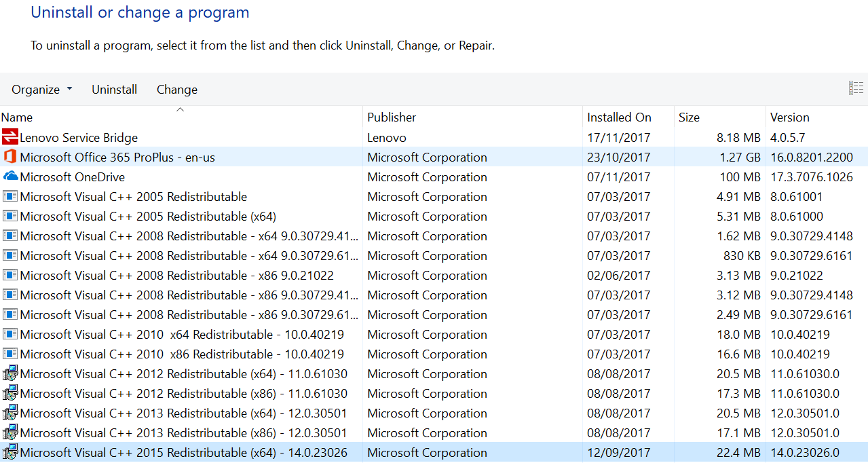Select the Visual C++ 2010 x86 Redistributable row
This screenshot has height=463, width=868.
182,354
